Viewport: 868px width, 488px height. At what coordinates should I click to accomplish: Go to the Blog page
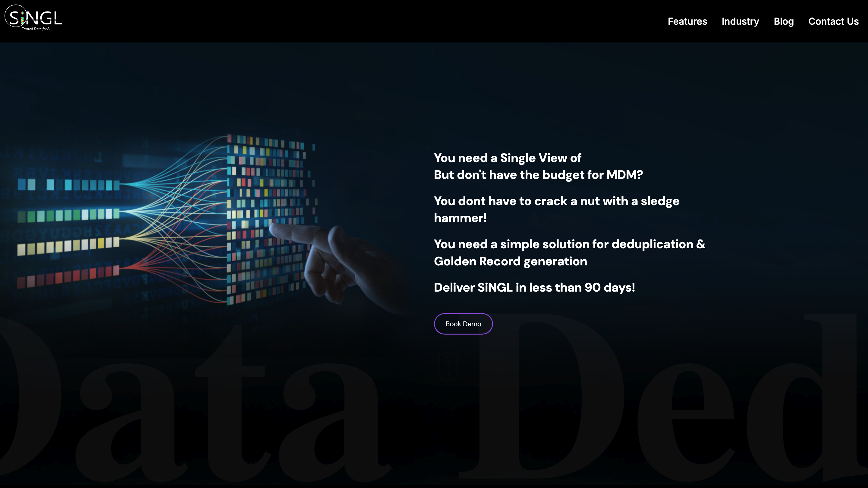point(783,22)
